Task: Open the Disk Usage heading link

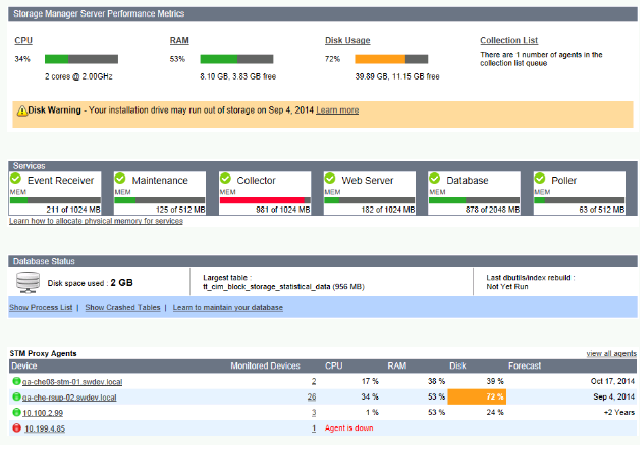Action: (x=348, y=41)
